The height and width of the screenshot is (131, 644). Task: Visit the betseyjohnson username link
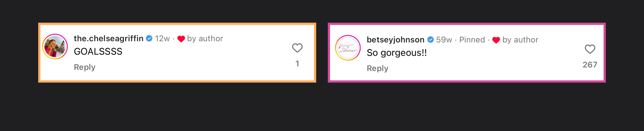[395, 40]
